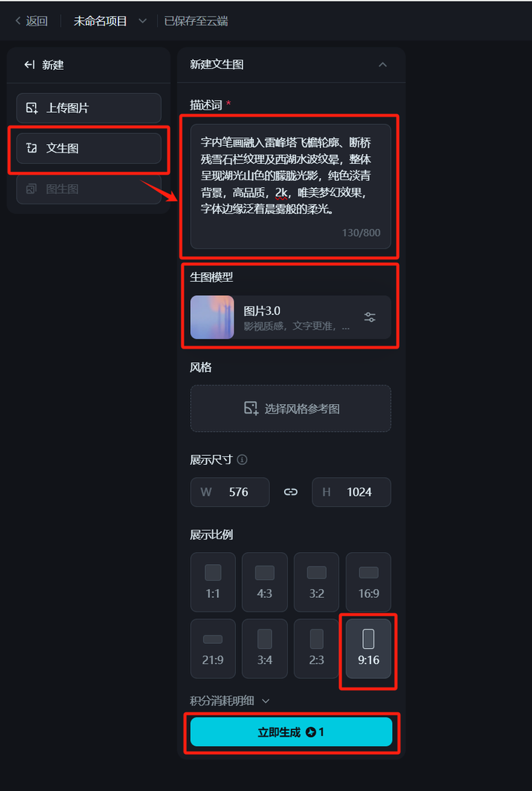Image resolution: width=532 pixels, height=791 pixels.
Task: Click 选择风格参考图 style reference box
Action: pyautogui.click(x=291, y=409)
